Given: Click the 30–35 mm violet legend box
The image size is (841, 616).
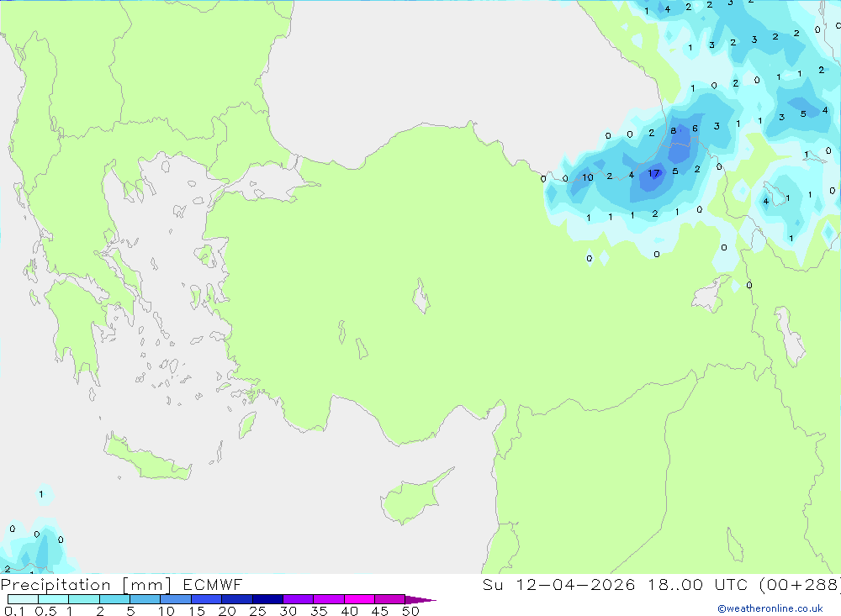Looking at the screenshot, I should pyautogui.click(x=299, y=599).
